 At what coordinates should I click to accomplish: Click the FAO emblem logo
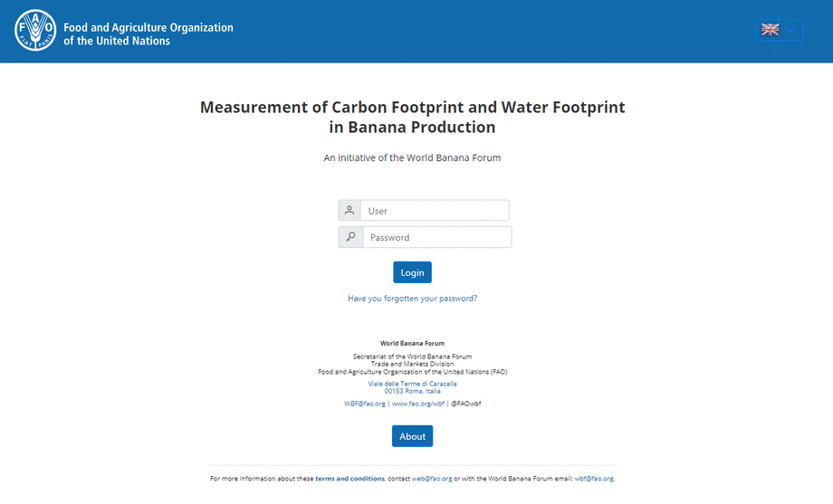click(x=35, y=30)
